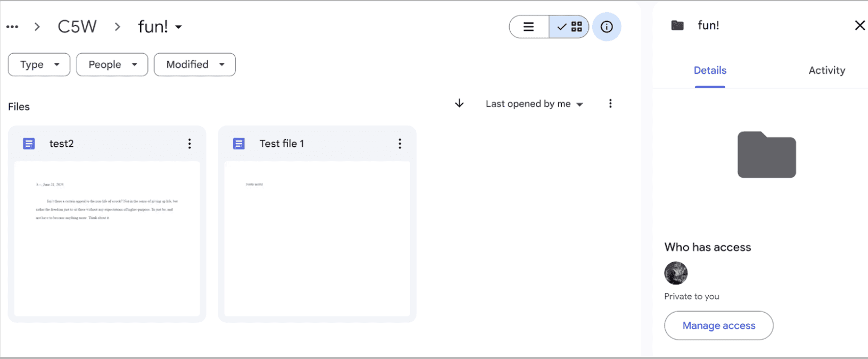Switch to the Activity tab
The image size is (868, 359).
click(x=826, y=71)
